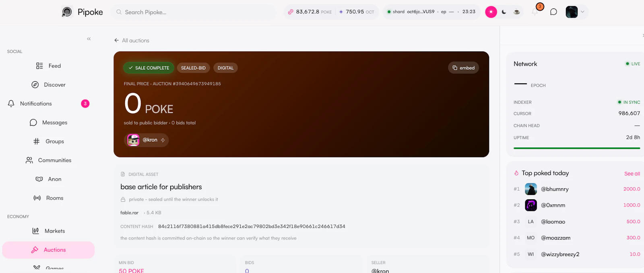Click See all in Top poked
This screenshot has height=273, width=644.
point(632,174)
